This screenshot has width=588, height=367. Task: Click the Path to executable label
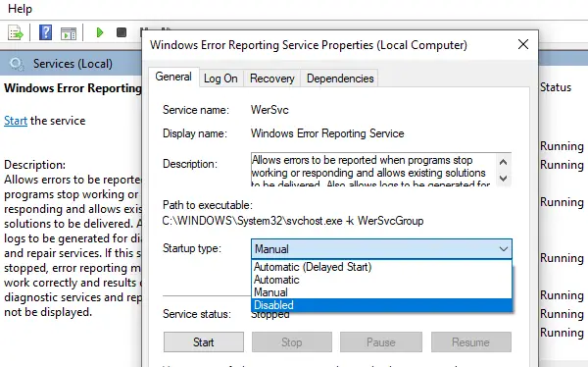[208, 205]
